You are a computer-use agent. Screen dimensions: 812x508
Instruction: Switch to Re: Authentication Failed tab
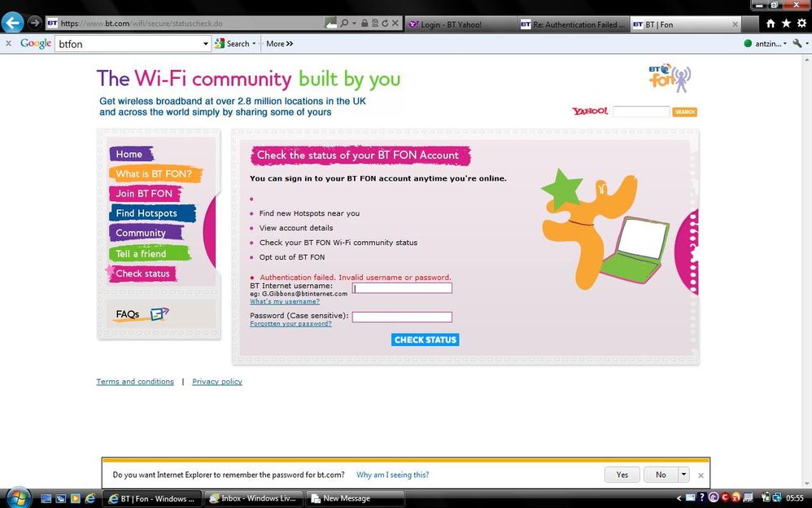click(573, 24)
